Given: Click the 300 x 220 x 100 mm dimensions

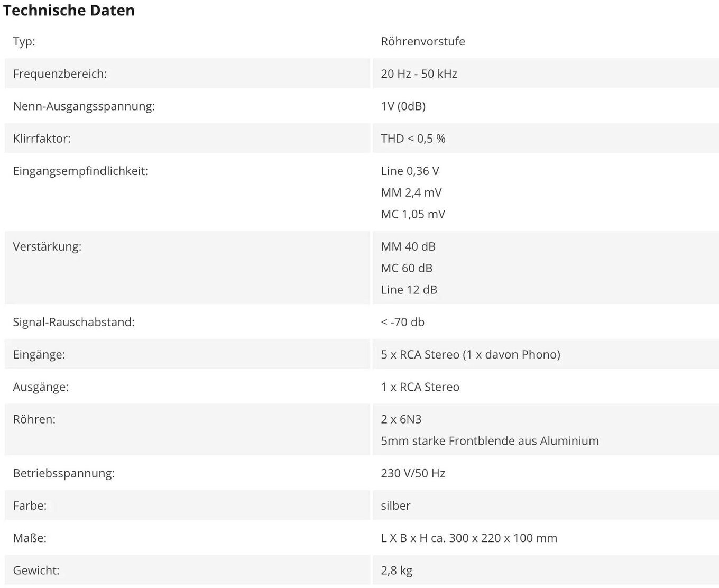Looking at the screenshot, I should (503, 538).
